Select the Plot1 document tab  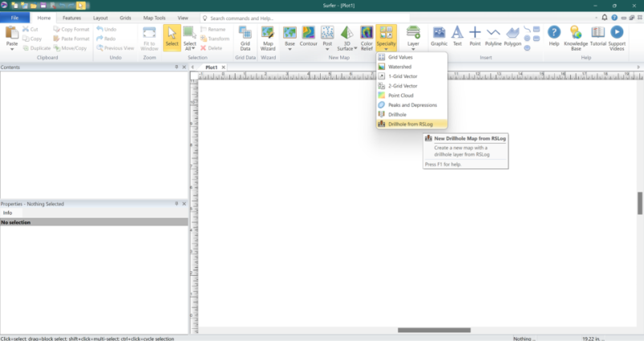pyautogui.click(x=211, y=67)
